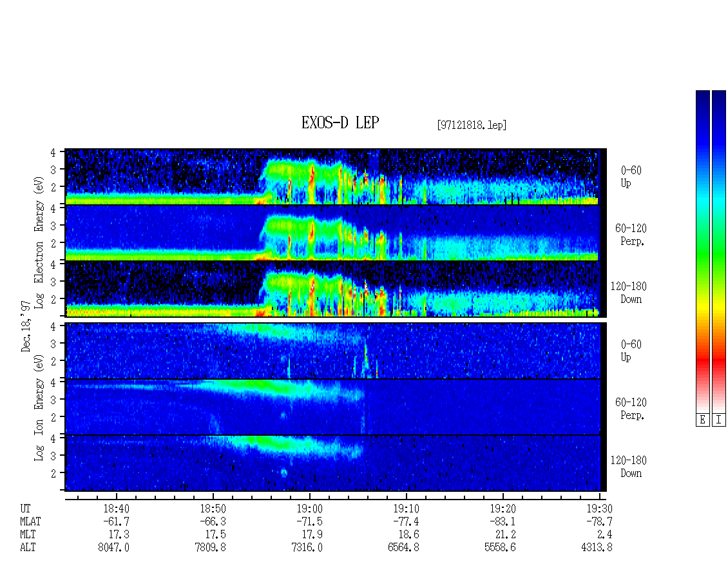Screen dimensions: 728x564
Task: Select ALT value 6564.8
Action: (403, 548)
